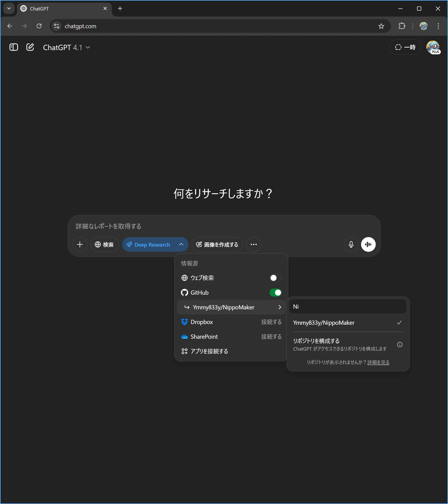Image resolution: width=448 pixels, height=504 pixels.
Task: Click the plus attach button in composer
Action: [x=80, y=244]
